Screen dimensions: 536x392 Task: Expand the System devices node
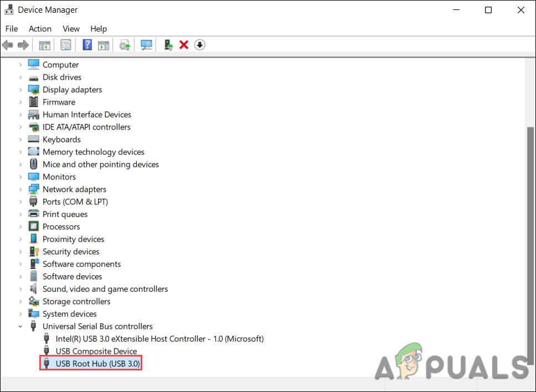click(x=20, y=314)
